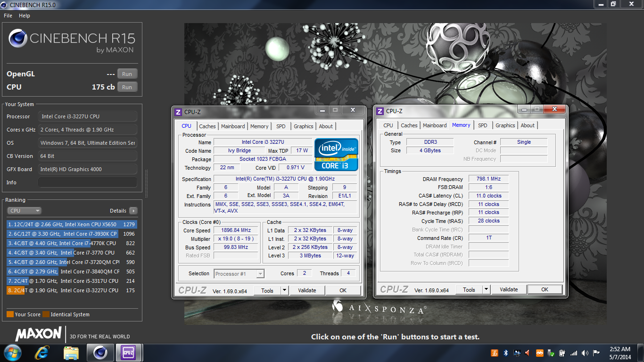The width and height of the screenshot is (644, 362).
Task: Click the white volume speaker tray icon
Action: (585, 353)
